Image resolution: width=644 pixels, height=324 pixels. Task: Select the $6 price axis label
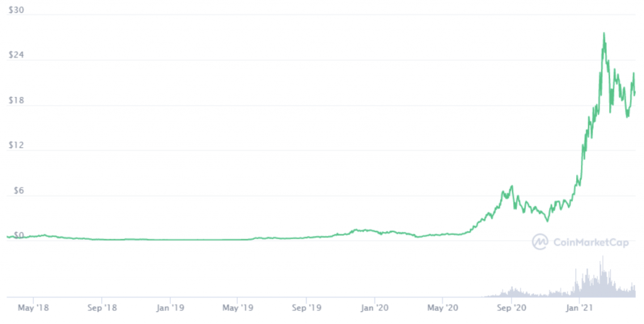point(19,191)
